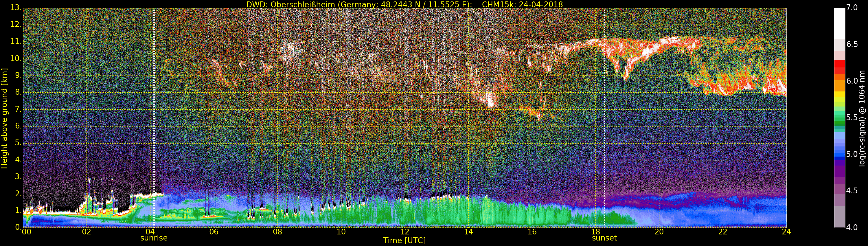Click the white dotted sunset marker line

[604, 118]
